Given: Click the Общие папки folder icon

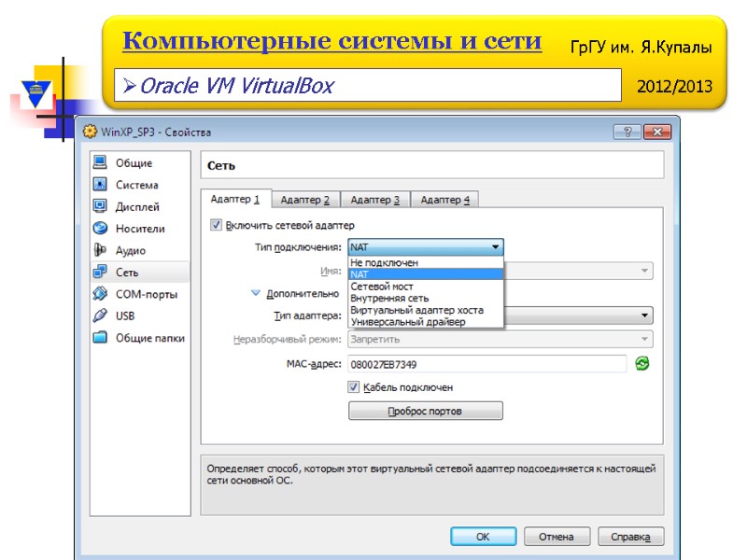Looking at the screenshot, I should click(100, 338).
